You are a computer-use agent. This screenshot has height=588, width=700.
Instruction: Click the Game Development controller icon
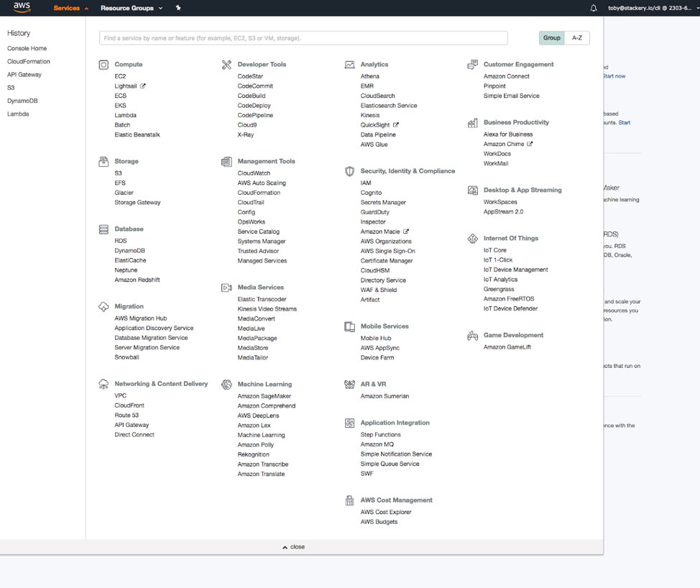pyautogui.click(x=473, y=334)
